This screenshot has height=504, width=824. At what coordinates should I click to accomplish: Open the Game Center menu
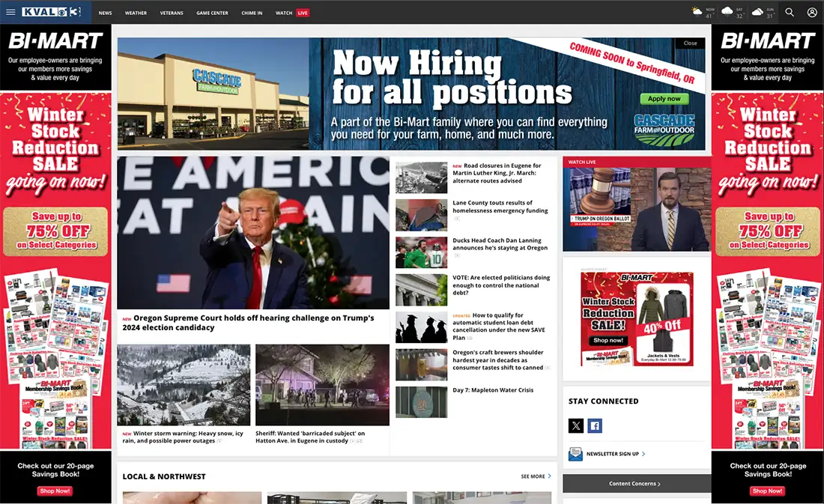coord(212,13)
